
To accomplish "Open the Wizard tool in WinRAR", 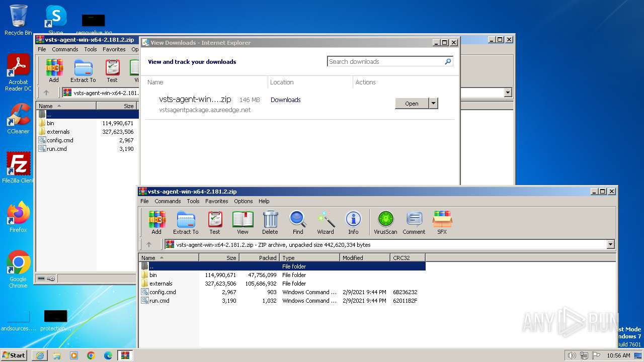I will [326, 223].
